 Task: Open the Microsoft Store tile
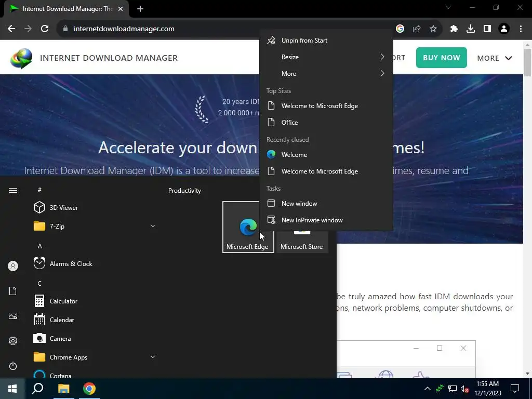pos(302,242)
